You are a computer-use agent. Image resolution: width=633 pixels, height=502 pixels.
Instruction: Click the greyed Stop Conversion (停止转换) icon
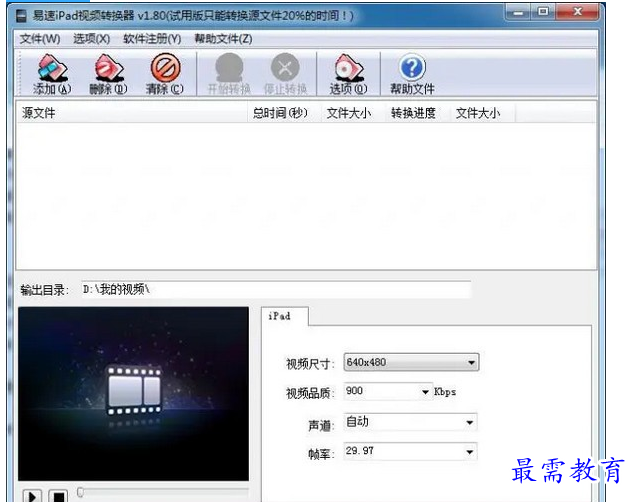[285, 74]
